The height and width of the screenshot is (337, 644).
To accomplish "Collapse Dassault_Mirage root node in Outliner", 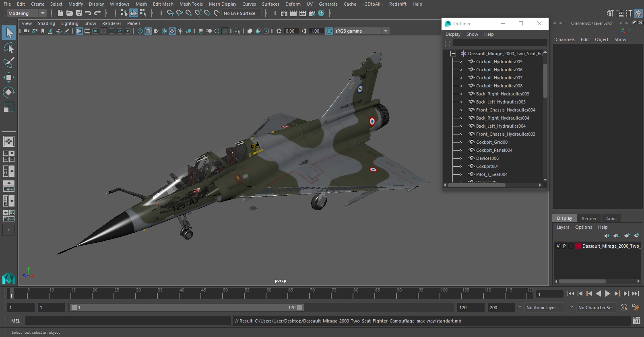I will 453,54.
